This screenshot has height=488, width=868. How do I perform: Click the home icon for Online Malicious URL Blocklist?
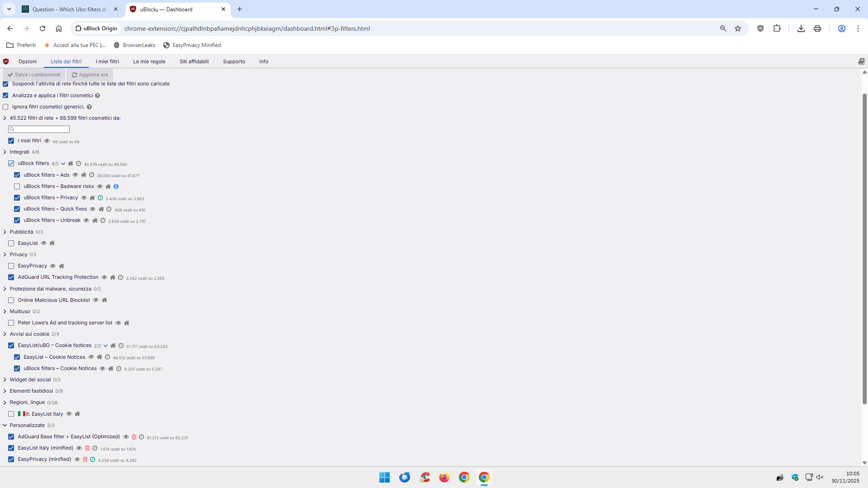click(104, 300)
